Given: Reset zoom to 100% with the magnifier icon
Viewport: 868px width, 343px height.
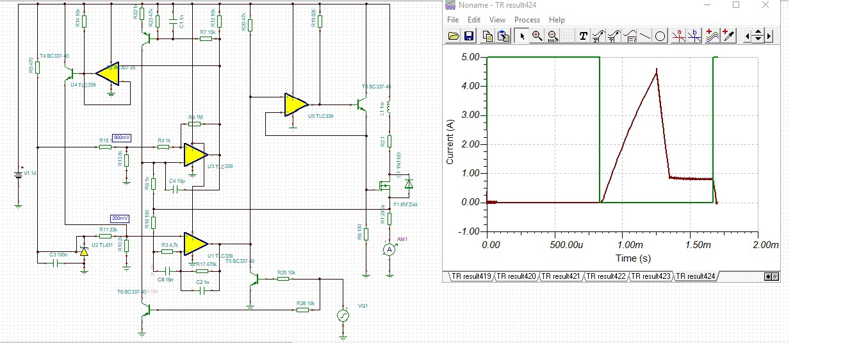Looking at the screenshot, I should (x=552, y=36).
